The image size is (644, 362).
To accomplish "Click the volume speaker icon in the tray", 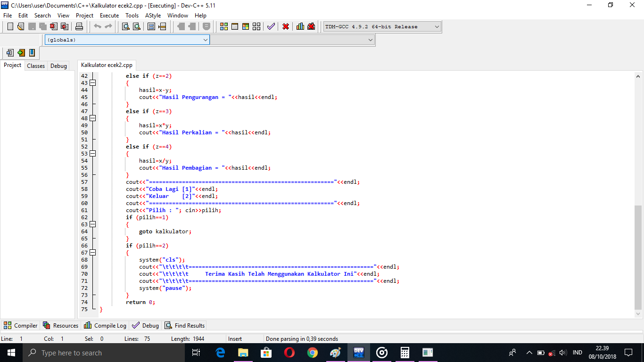I will pos(563,353).
